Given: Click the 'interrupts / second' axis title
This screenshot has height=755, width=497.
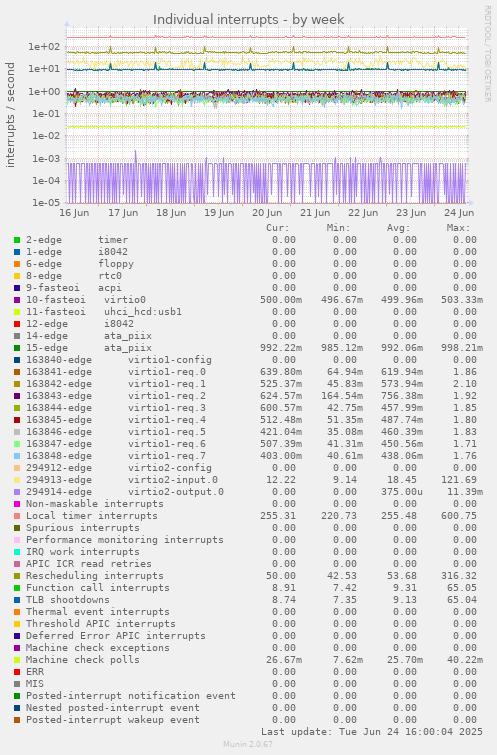Looking at the screenshot, I should 10,115.
